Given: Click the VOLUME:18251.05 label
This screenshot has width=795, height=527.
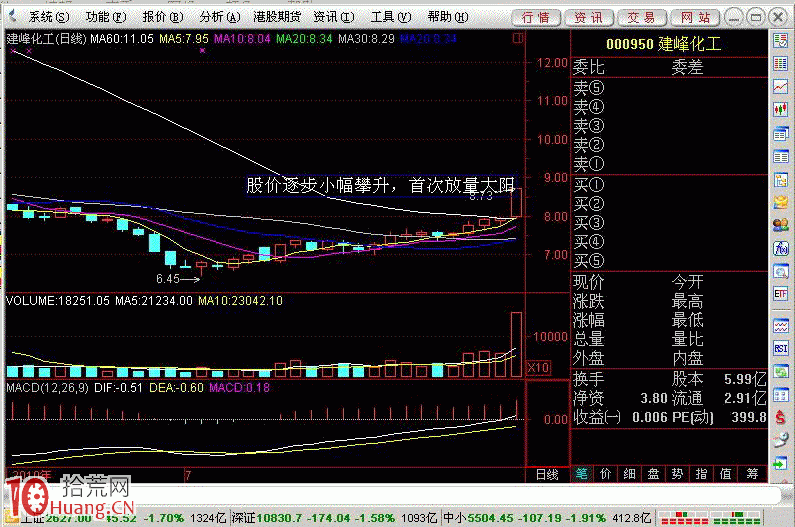Looking at the screenshot, I should click(x=58, y=301).
